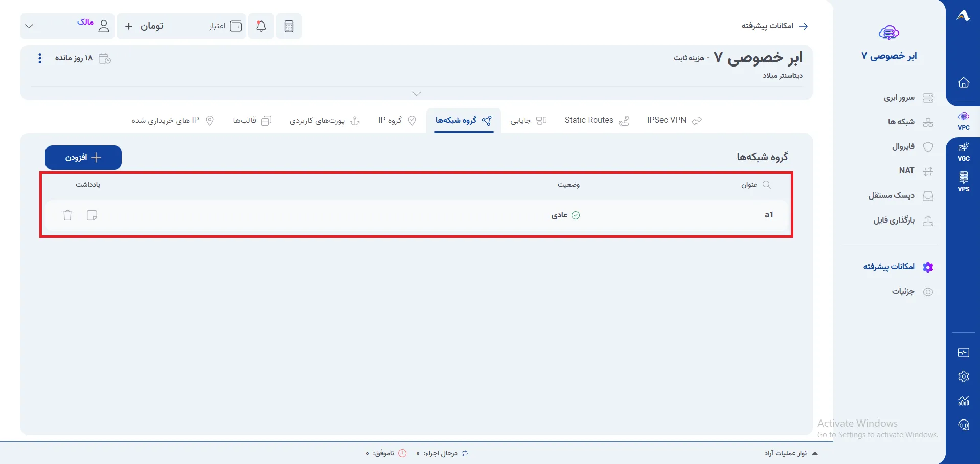
Task: Click the a1 network group title
Action: coord(769,215)
